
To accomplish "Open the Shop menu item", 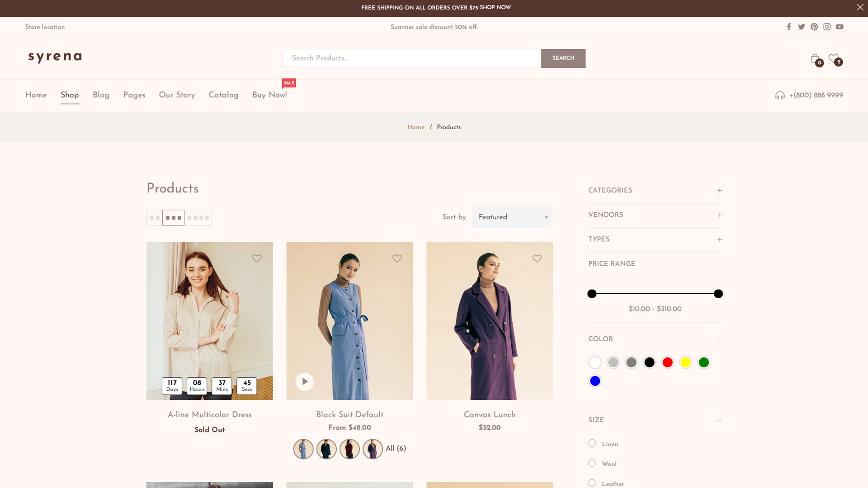I will (70, 95).
